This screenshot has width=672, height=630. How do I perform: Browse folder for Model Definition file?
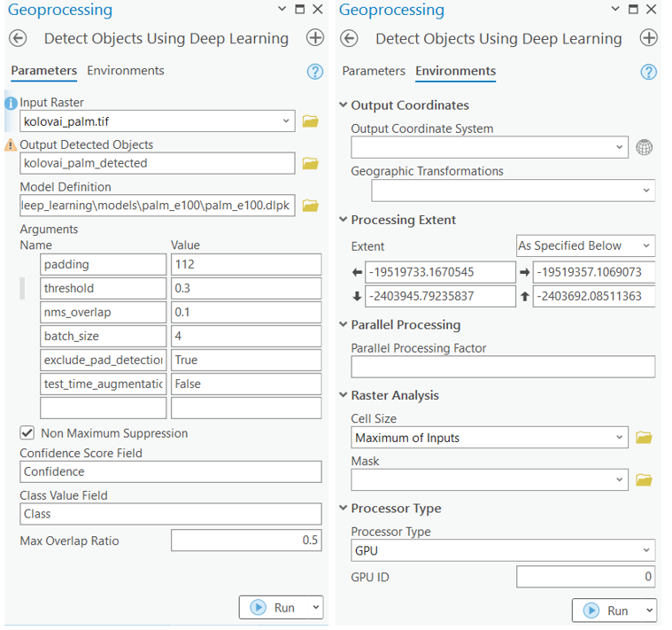(x=310, y=206)
